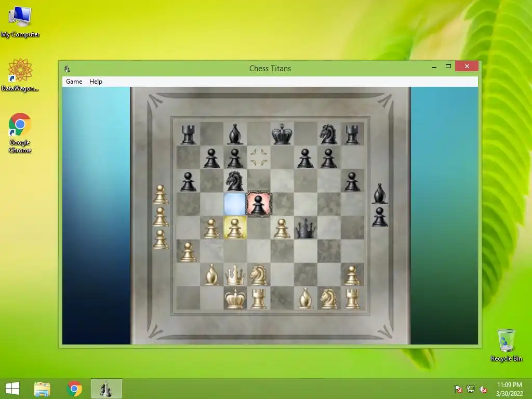This screenshot has height=399, width=532.
Task: Click the captured black pawn beside the board
Action: coord(380,217)
